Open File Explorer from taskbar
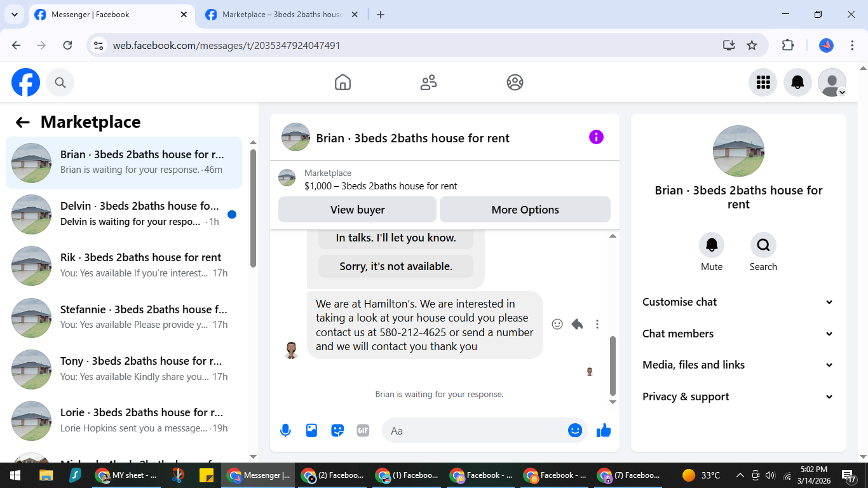The width and height of the screenshot is (868, 488). 46,475
